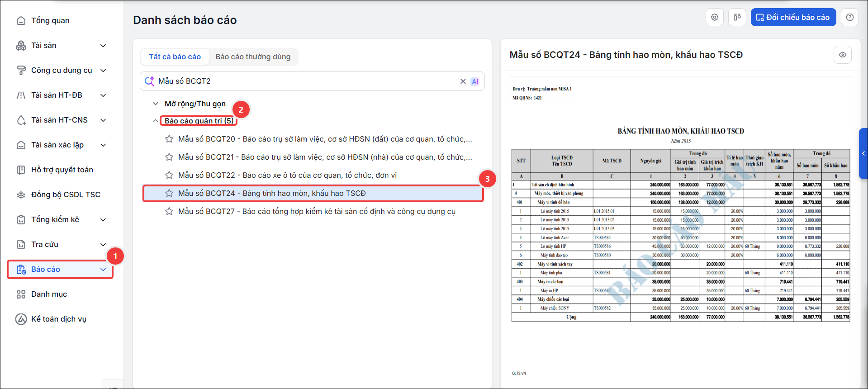Expand Công cụ dụng cụ chevron
868x389 pixels.
(x=103, y=70)
